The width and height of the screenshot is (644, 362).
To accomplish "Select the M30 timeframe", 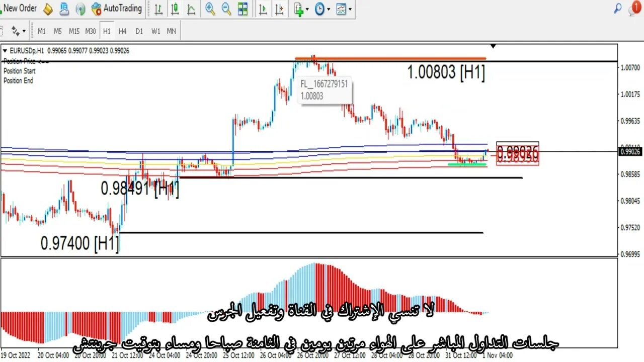I will (x=91, y=31).
